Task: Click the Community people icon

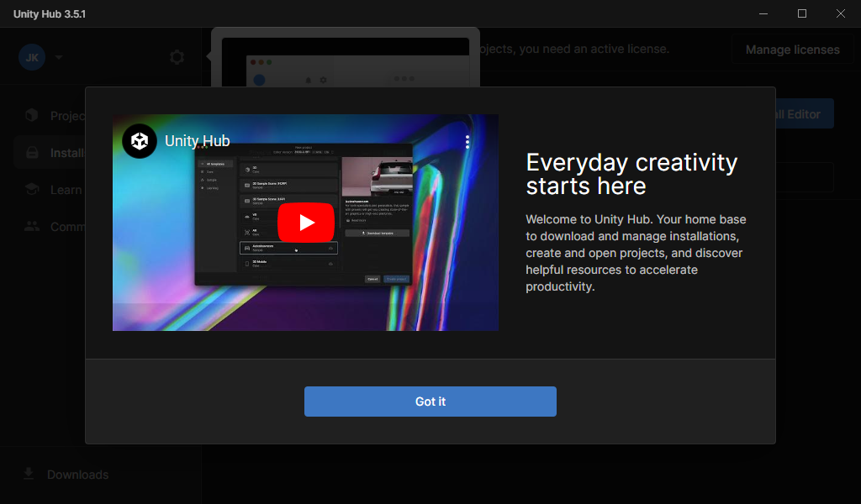Action: [32, 226]
